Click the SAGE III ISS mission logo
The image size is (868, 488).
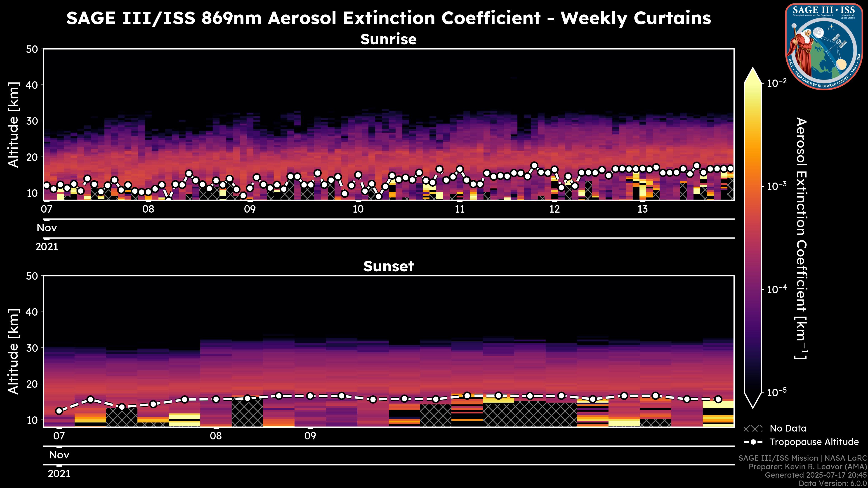[x=824, y=47]
